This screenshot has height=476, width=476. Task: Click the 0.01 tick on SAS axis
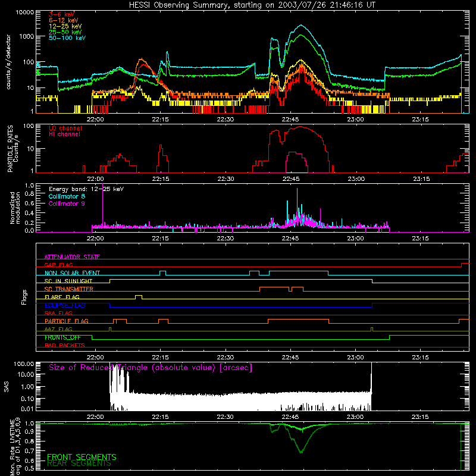pos(27,409)
